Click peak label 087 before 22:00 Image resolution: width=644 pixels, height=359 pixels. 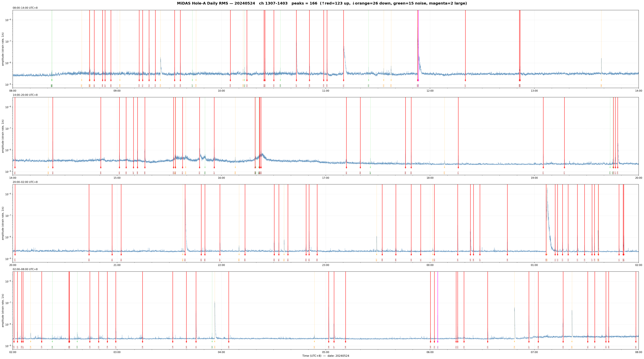(220, 260)
